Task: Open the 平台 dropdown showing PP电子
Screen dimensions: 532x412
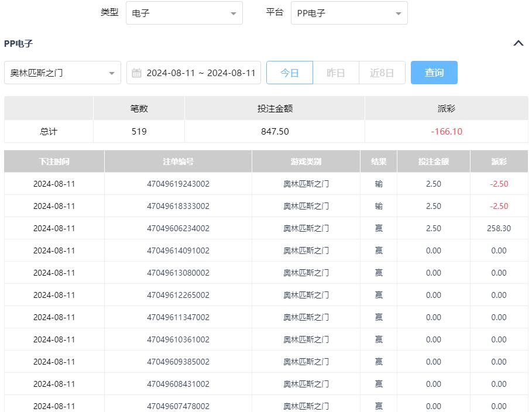Action: (349, 13)
